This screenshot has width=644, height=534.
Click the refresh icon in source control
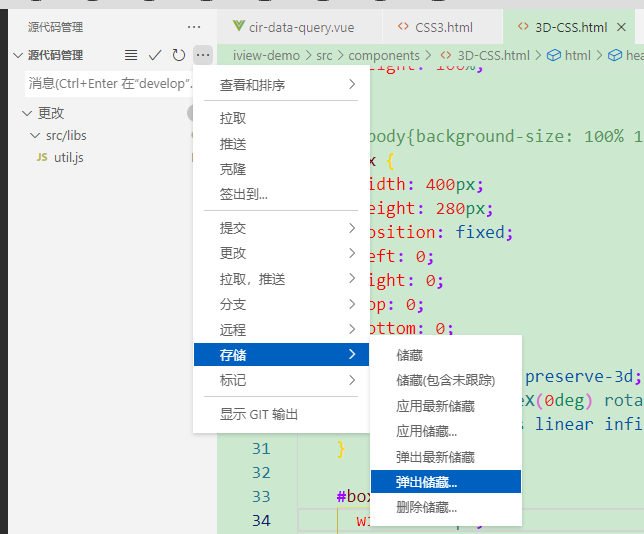click(179, 55)
